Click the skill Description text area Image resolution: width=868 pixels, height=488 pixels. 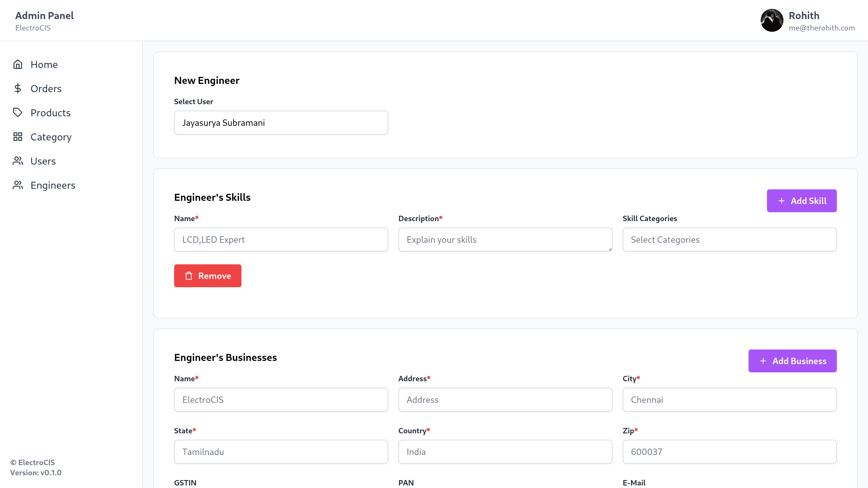[505, 240]
